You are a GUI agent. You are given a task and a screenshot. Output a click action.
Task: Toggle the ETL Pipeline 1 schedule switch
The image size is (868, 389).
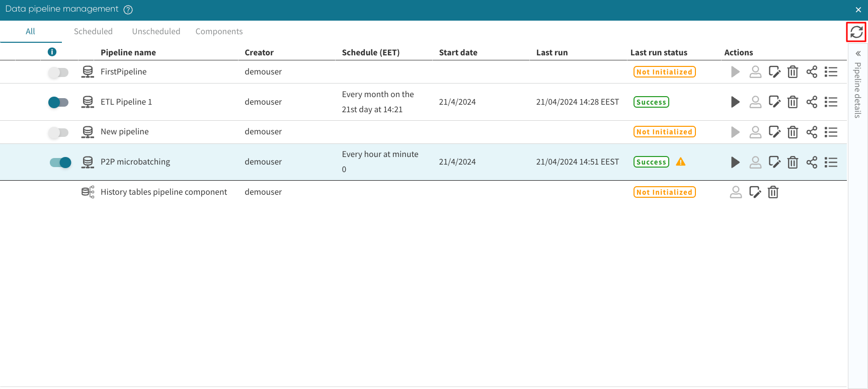pyautogui.click(x=58, y=103)
